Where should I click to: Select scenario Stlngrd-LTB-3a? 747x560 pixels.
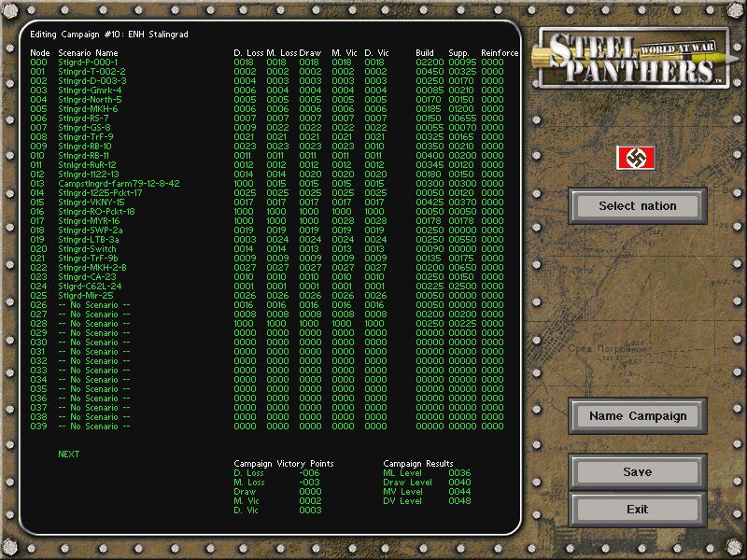89,240
